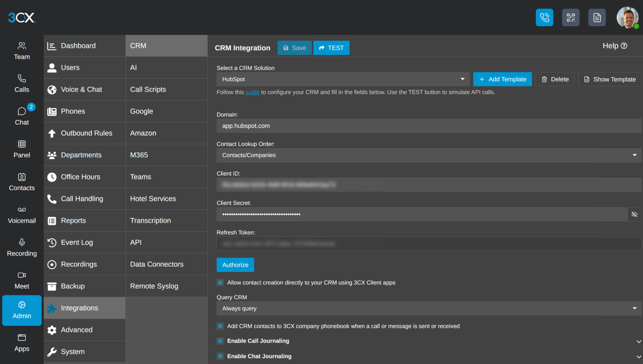Click Show Template button
The width and height of the screenshot is (643, 364).
click(610, 79)
